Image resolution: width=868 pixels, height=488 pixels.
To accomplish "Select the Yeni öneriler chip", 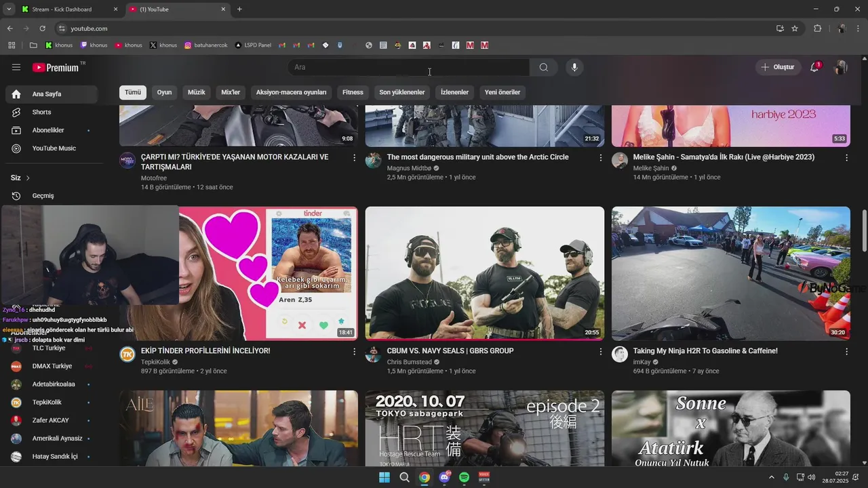I will pyautogui.click(x=502, y=92).
